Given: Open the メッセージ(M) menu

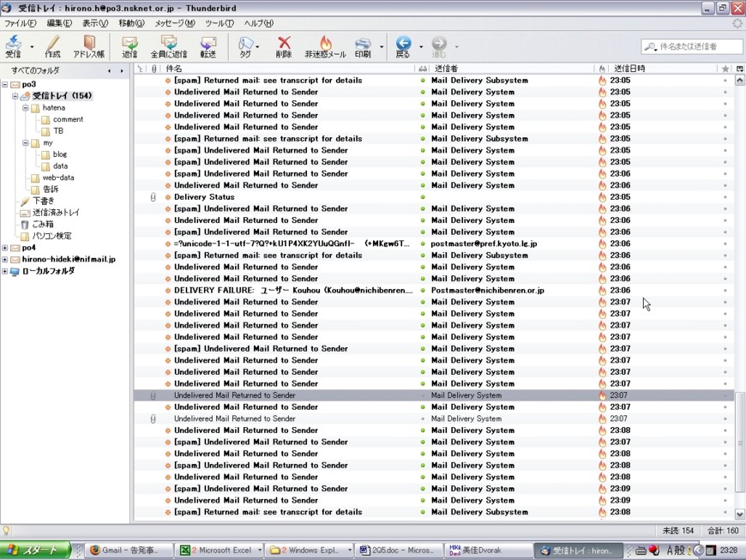Looking at the screenshot, I should (x=175, y=23).
